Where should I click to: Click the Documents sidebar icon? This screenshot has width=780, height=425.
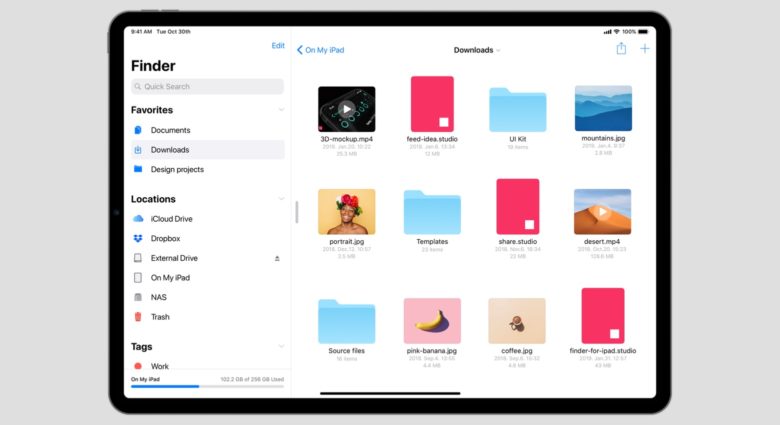138,130
